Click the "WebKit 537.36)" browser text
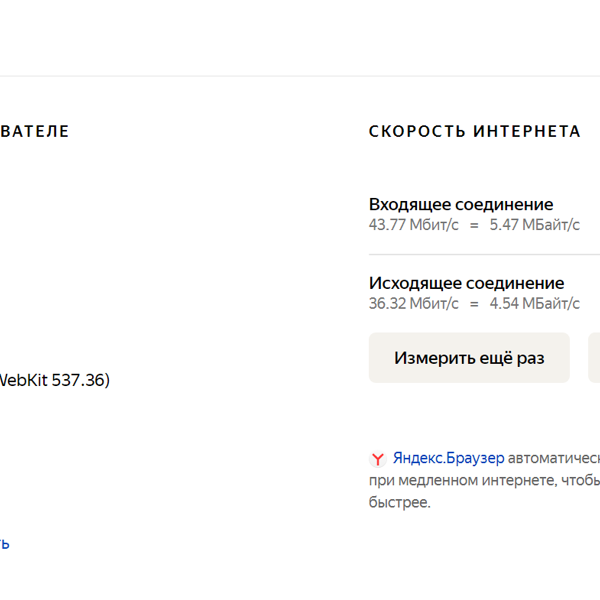 coord(54,380)
